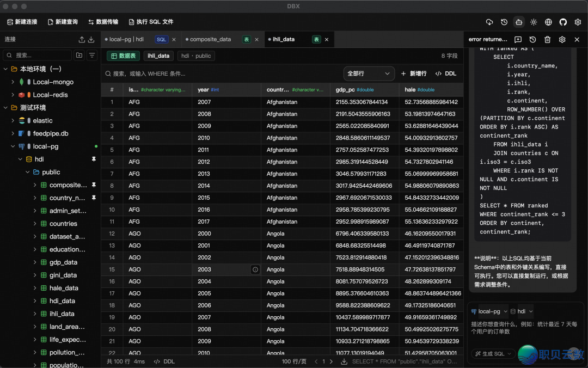Unpin the hdi database pin icon

click(94, 159)
